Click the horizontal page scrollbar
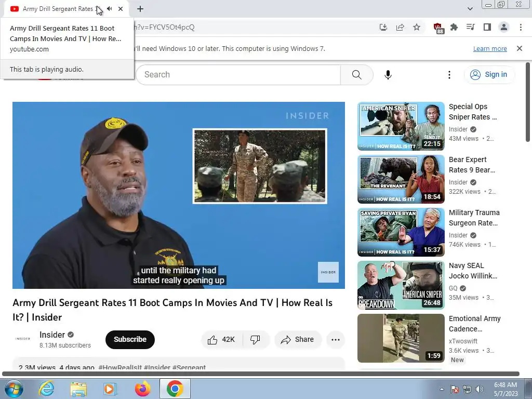 coord(261,374)
